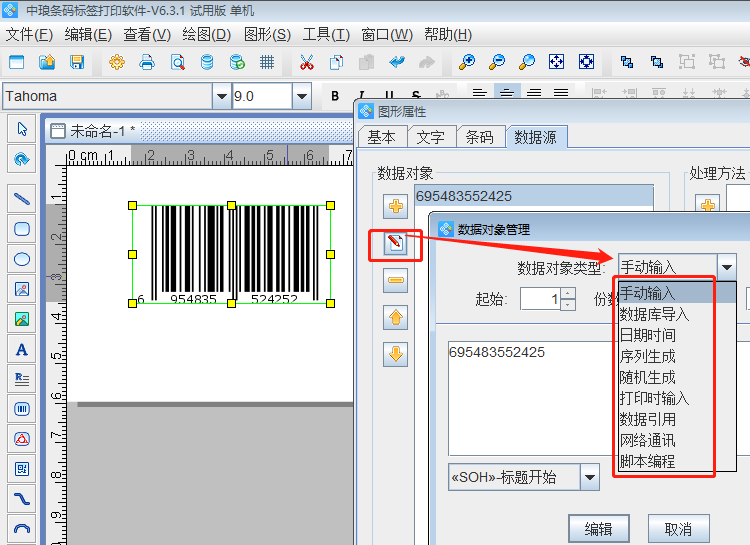This screenshot has height=545, width=750.
Task: Click the 起始 number input field
Action: click(540, 299)
